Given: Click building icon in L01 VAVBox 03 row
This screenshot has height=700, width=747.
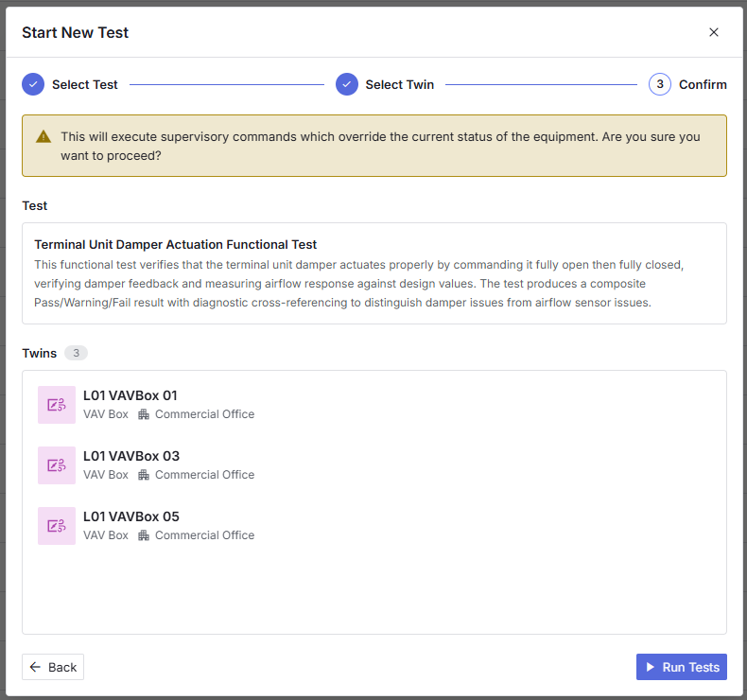Looking at the screenshot, I should coord(144,475).
